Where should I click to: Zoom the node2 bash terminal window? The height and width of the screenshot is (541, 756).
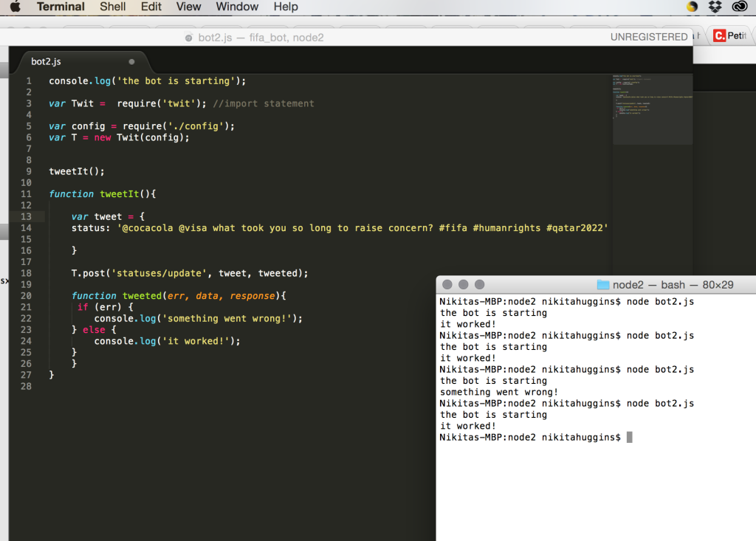point(480,284)
